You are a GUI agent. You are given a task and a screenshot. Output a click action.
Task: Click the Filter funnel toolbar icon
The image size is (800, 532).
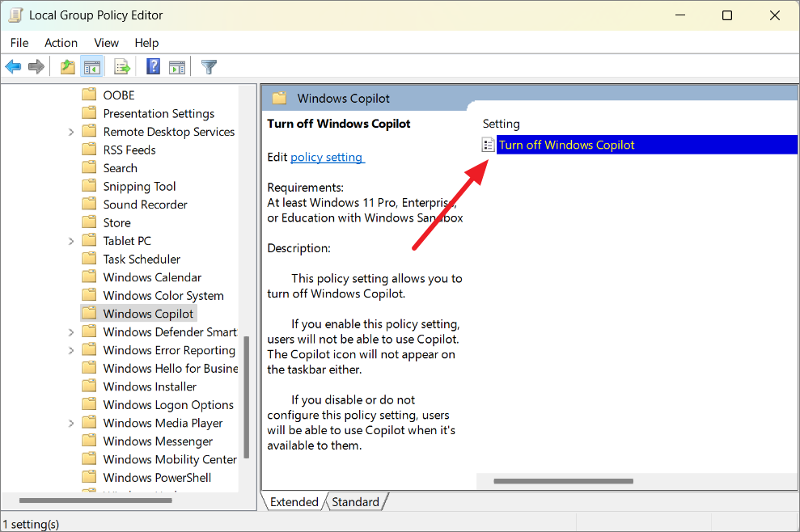point(209,66)
